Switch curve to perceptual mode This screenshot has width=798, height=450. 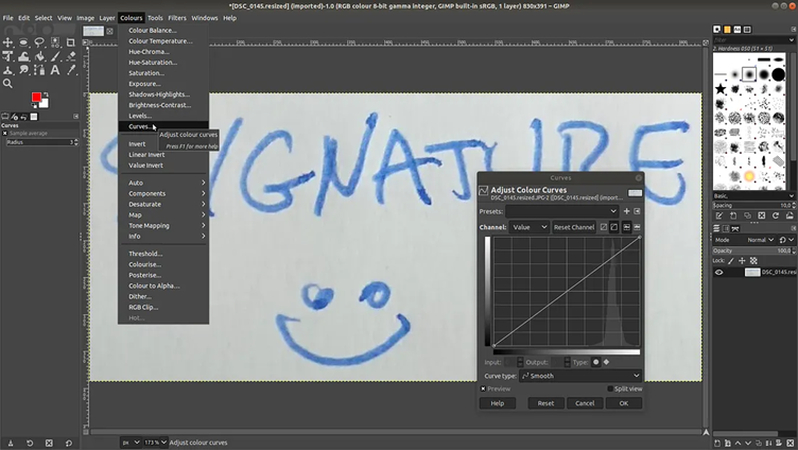[614, 227]
